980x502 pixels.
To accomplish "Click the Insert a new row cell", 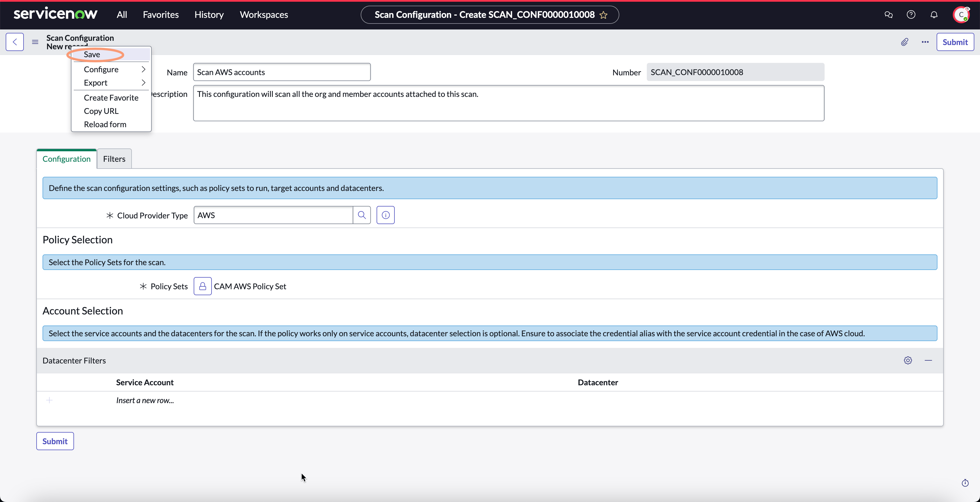I will 145,400.
